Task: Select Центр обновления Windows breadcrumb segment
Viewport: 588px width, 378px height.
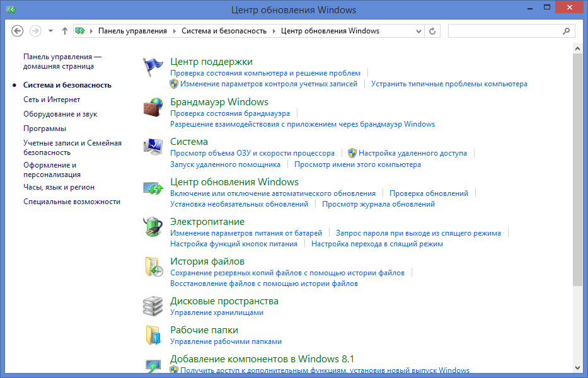Action: coord(330,31)
